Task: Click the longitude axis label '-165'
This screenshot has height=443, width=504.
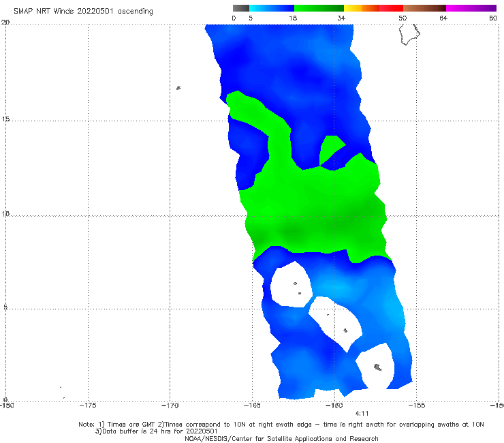Action: [x=252, y=406]
